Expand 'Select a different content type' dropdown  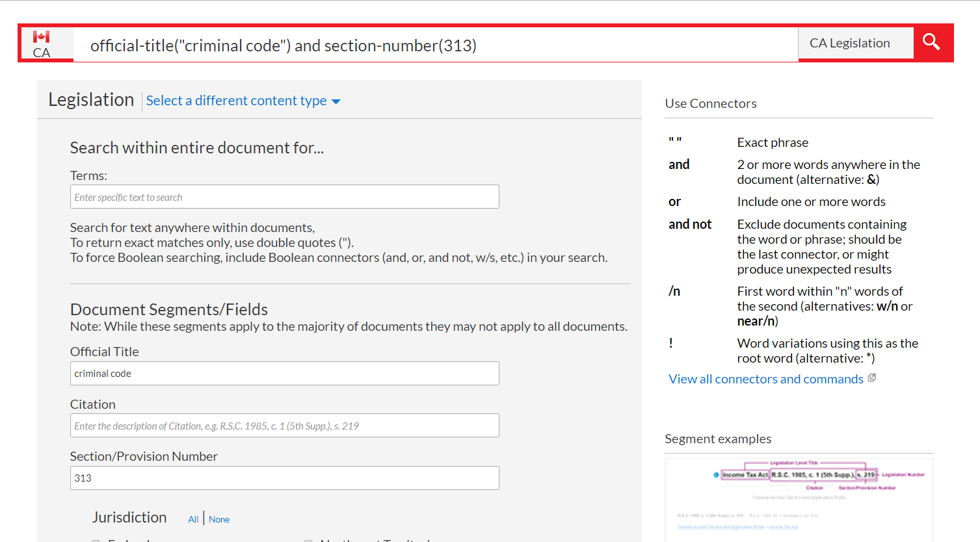pos(243,101)
